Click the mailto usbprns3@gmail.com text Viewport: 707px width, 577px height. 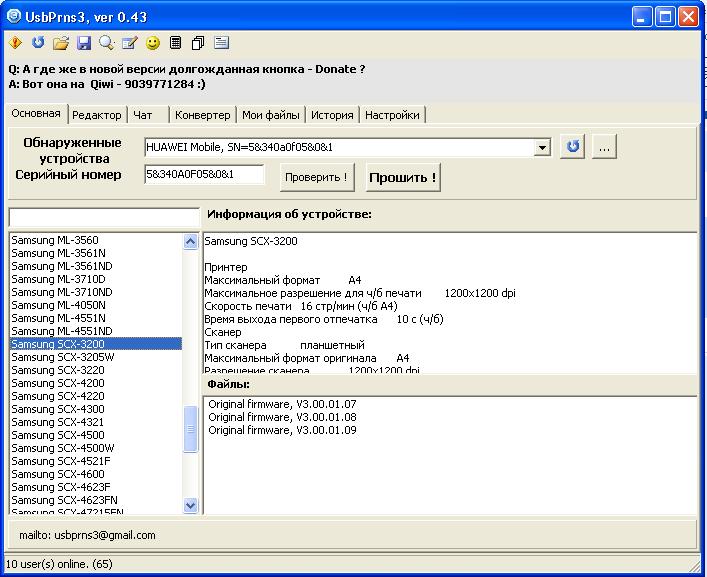click(87, 535)
